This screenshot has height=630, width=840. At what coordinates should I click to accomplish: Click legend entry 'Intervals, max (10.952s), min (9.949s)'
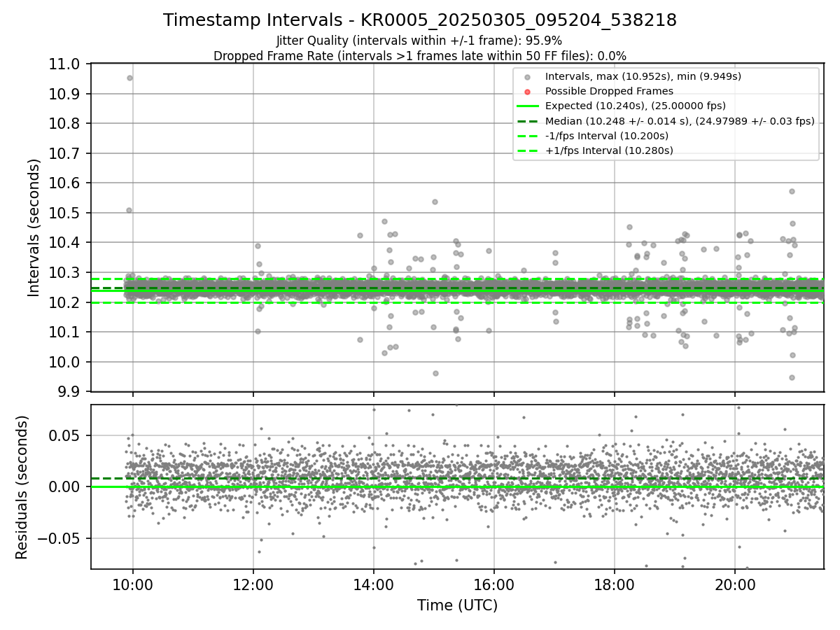[643, 76]
